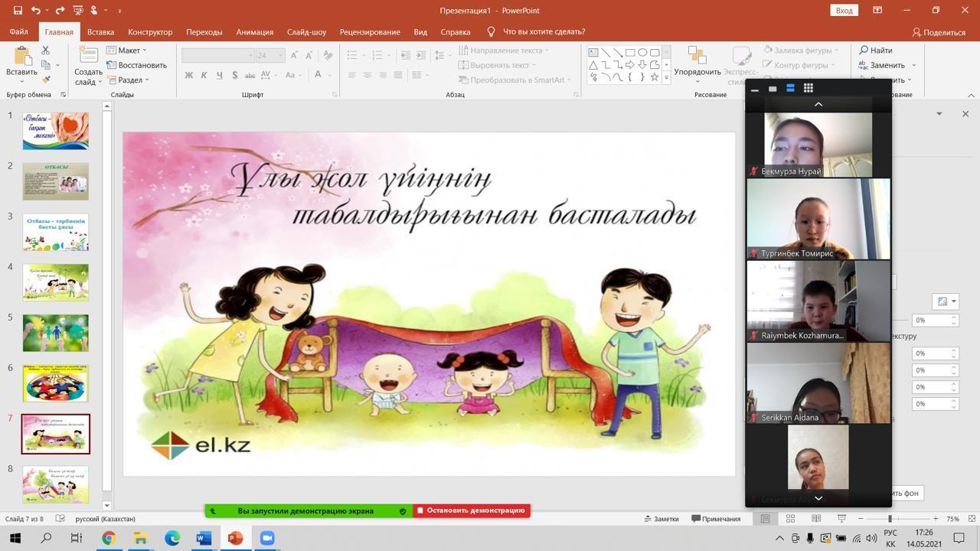
Task: Click the Остановить демонстрацию button
Action: click(471, 510)
